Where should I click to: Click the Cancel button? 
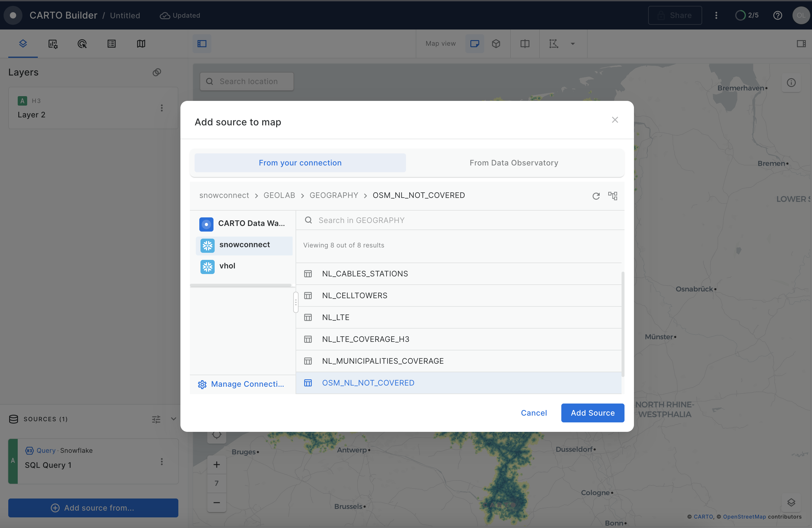(533, 413)
